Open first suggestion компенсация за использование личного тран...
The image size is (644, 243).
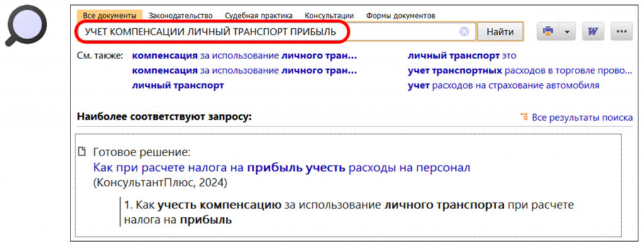[245, 56]
